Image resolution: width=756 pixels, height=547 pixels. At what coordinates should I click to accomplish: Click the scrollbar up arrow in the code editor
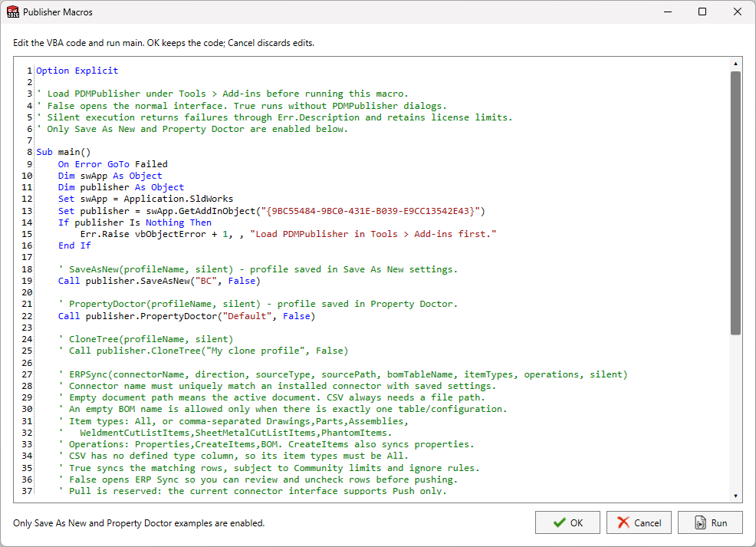click(x=735, y=64)
